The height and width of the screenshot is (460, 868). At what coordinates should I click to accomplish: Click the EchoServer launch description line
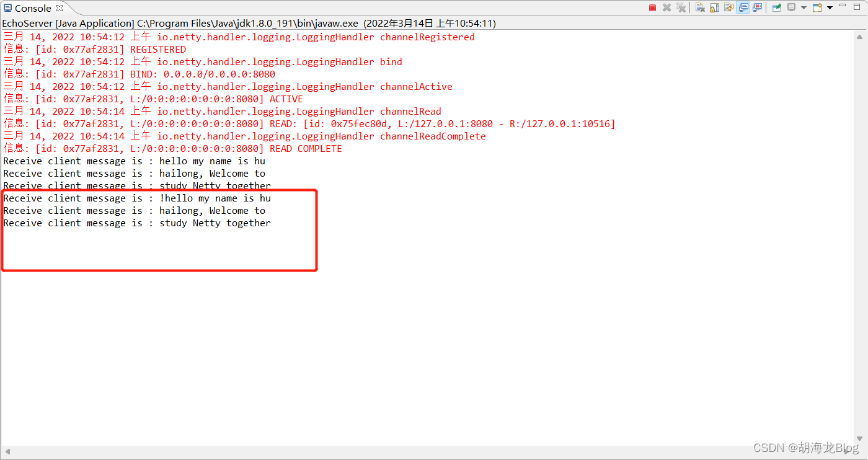(249, 23)
